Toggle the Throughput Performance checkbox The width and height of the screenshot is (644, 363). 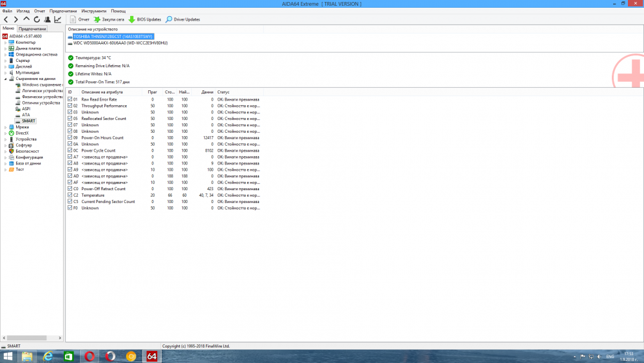point(70,106)
